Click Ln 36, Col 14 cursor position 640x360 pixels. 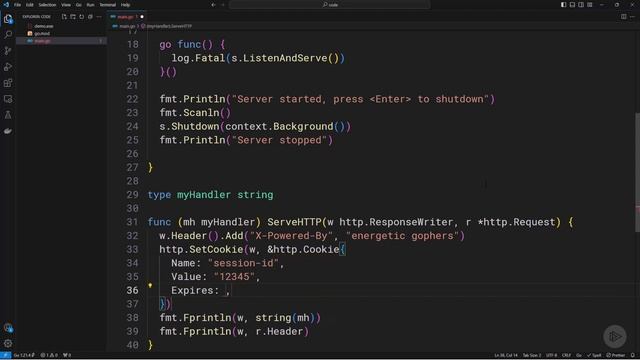tap(506, 355)
